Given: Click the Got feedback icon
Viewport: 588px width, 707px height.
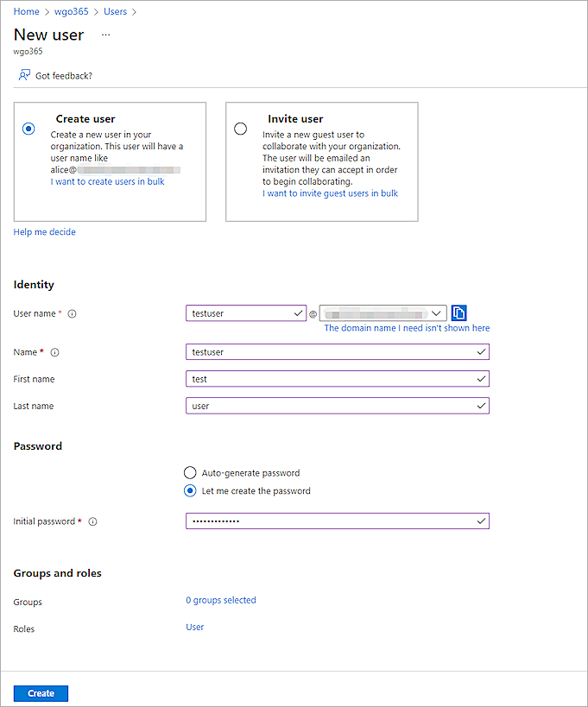Looking at the screenshot, I should click(22, 75).
